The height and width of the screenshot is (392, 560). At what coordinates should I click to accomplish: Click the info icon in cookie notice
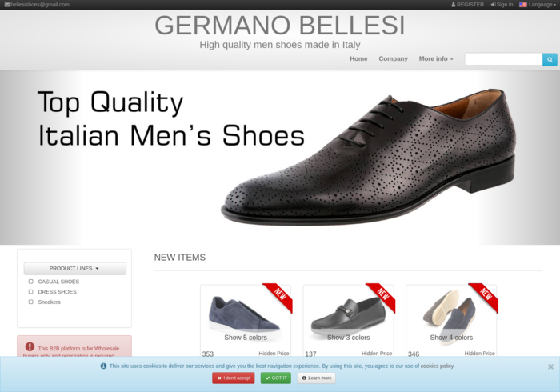coord(103,366)
